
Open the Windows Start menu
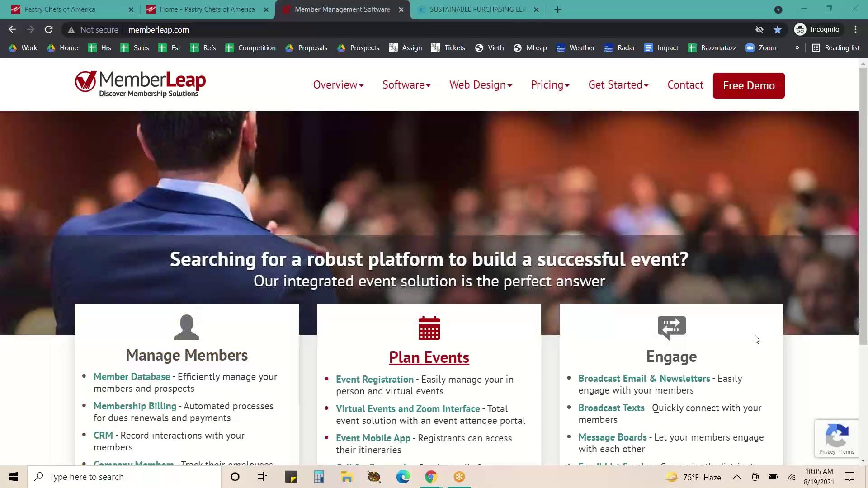14,477
